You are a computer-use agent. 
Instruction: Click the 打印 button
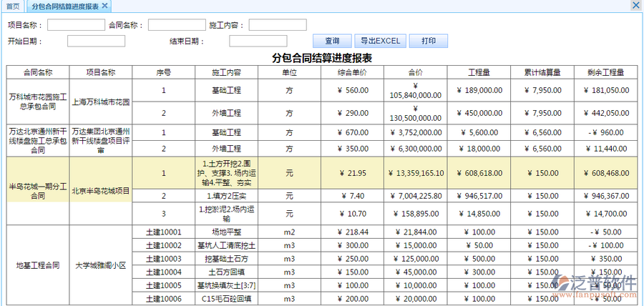[429, 41]
